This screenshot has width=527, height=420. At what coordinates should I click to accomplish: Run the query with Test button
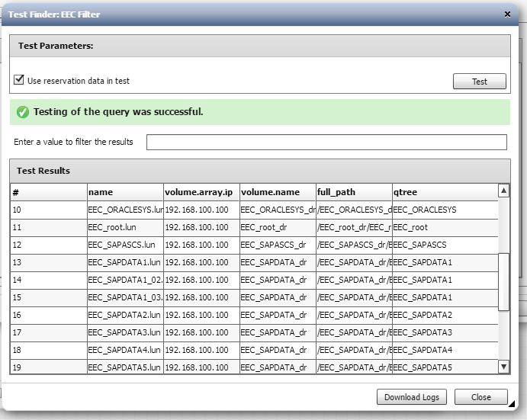pyautogui.click(x=479, y=82)
